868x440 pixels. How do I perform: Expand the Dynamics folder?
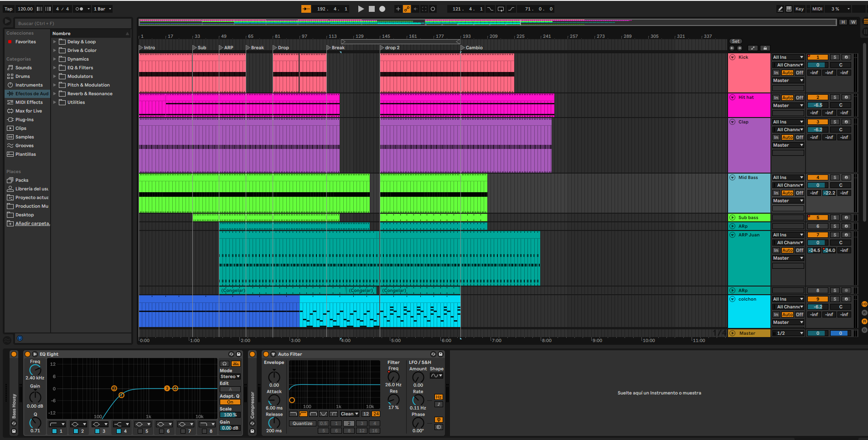(x=55, y=59)
